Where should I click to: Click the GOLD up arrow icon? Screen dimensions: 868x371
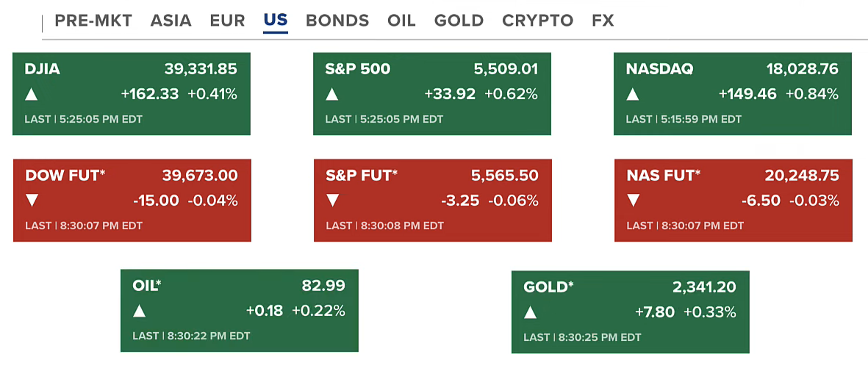click(x=531, y=312)
